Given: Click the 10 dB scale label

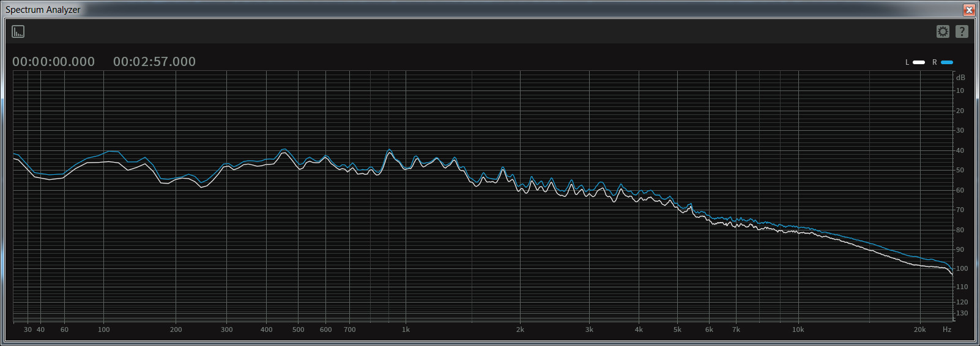Looking at the screenshot, I should [960, 90].
